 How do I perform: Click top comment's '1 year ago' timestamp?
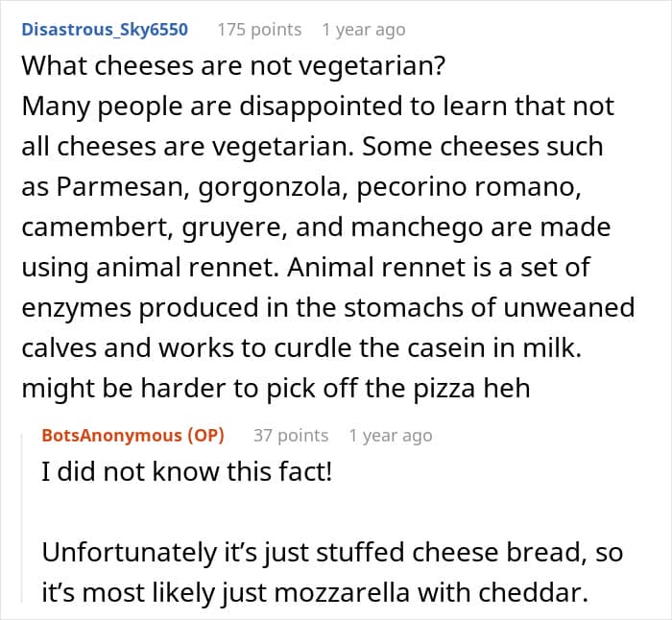[x=364, y=29]
